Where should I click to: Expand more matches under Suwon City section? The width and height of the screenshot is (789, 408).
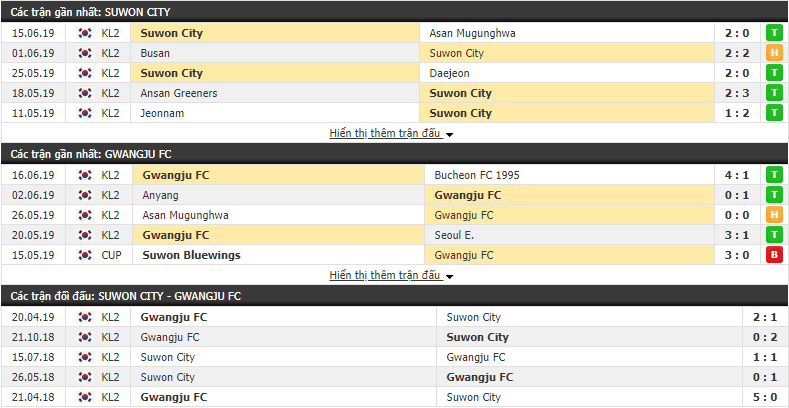coord(386,134)
